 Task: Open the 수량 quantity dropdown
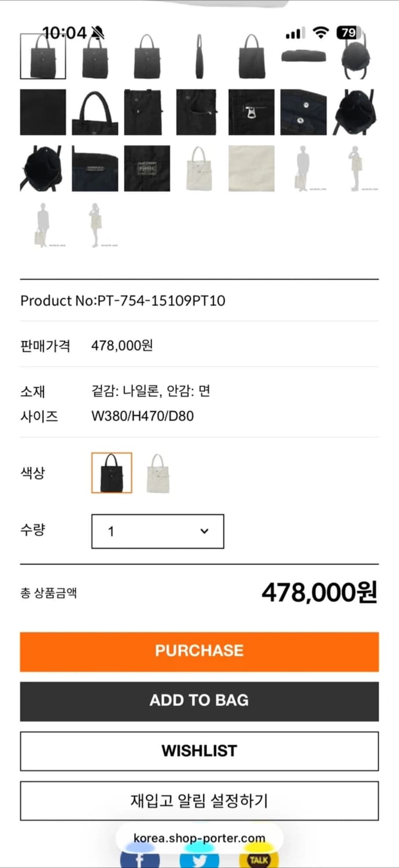point(157,531)
